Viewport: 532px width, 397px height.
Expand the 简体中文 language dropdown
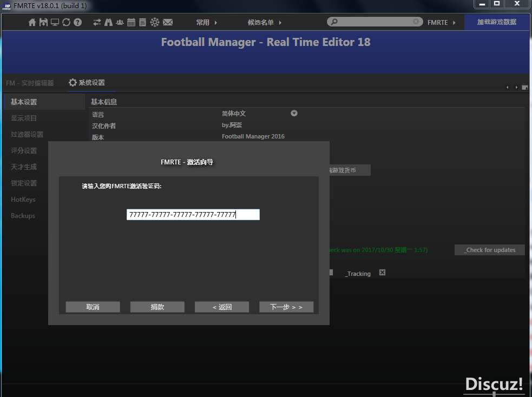click(x=294, y=114)
